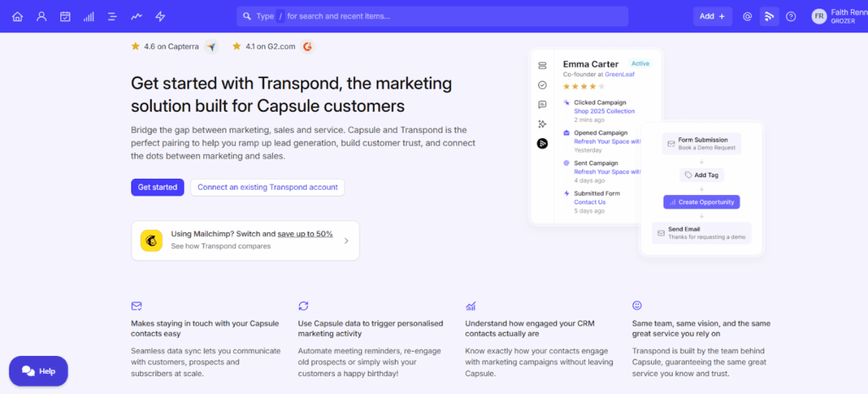Expand the Mailchimp comparison banner chevron
Image resolution: width=868 pixels, height=394 pixels.
point(346,241)
